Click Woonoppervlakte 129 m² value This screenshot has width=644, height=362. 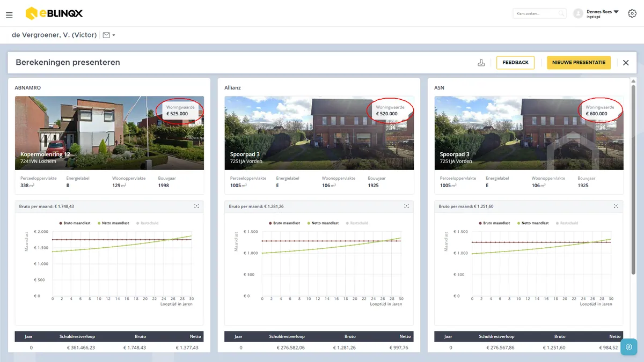(119, 186)
